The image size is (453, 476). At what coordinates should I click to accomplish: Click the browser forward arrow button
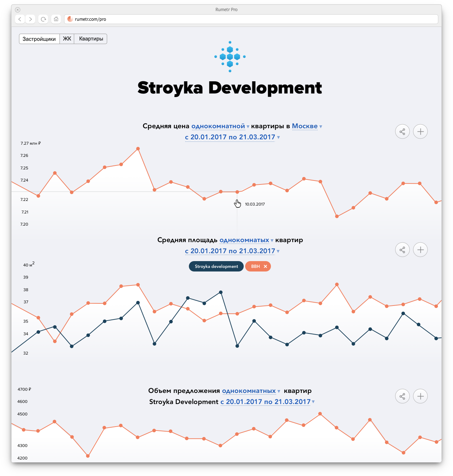click(x=30, y=19)
